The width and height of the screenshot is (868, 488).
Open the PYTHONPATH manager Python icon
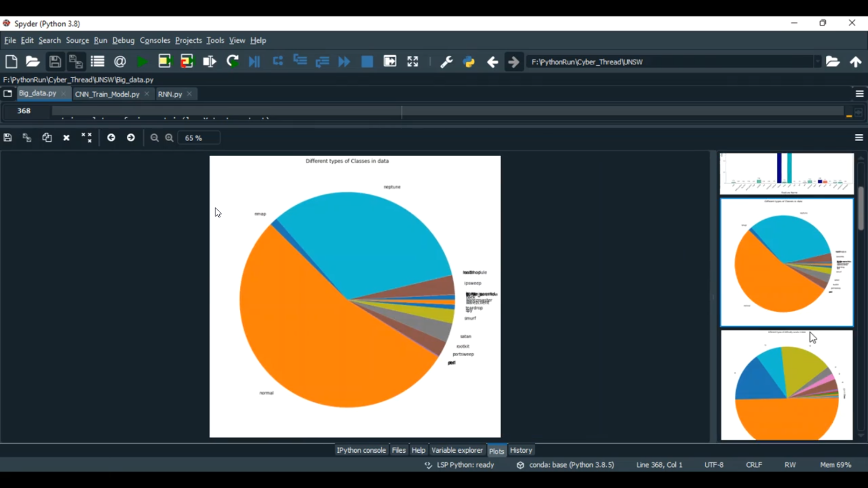click(469, 62)
